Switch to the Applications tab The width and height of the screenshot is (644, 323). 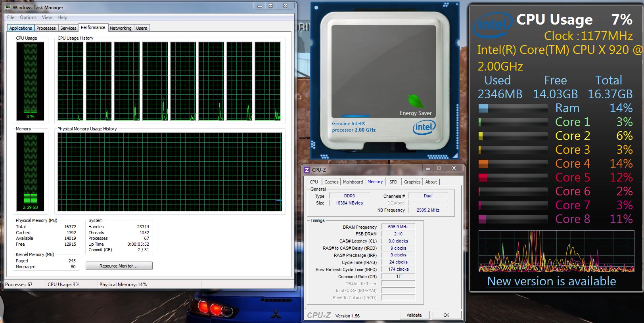click(x=21, y=28)
